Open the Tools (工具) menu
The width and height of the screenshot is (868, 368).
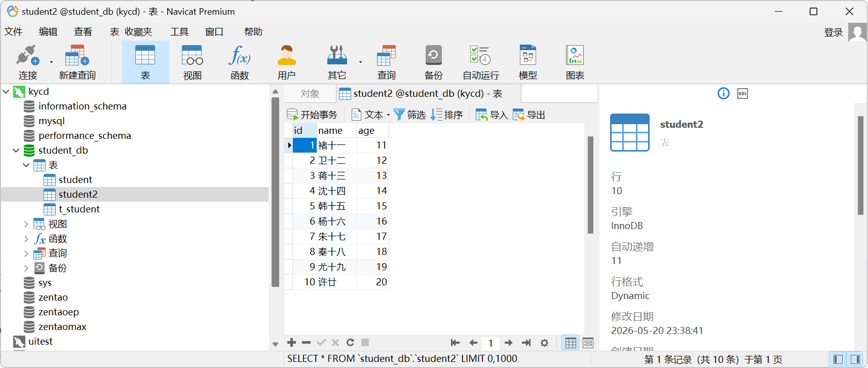tap(179, 32)
